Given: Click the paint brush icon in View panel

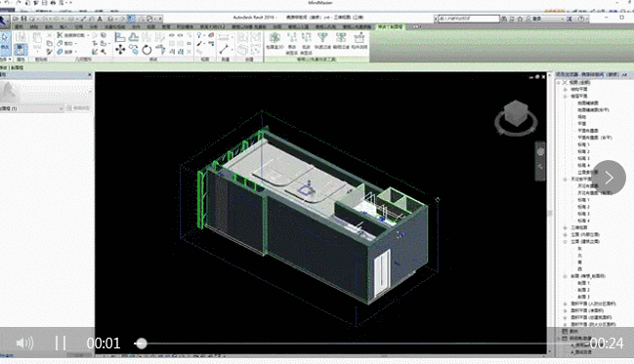Looking at the screenshot, I should pyautogui.click(x=199, y=43).
